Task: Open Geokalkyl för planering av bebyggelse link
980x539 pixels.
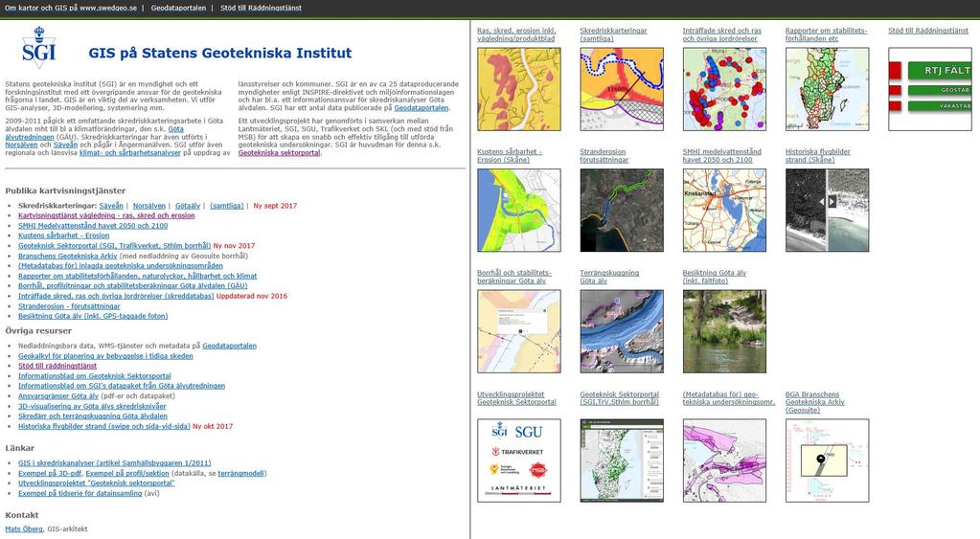Action: tap(105, 356)
